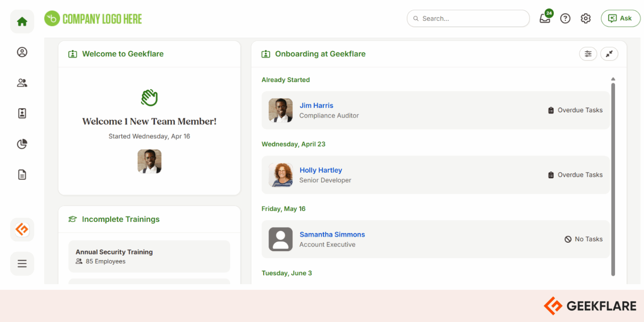The image size is (644, 322).
Task: Open onboarding filters with the sliders icon
Action: (x=588, y=54)
